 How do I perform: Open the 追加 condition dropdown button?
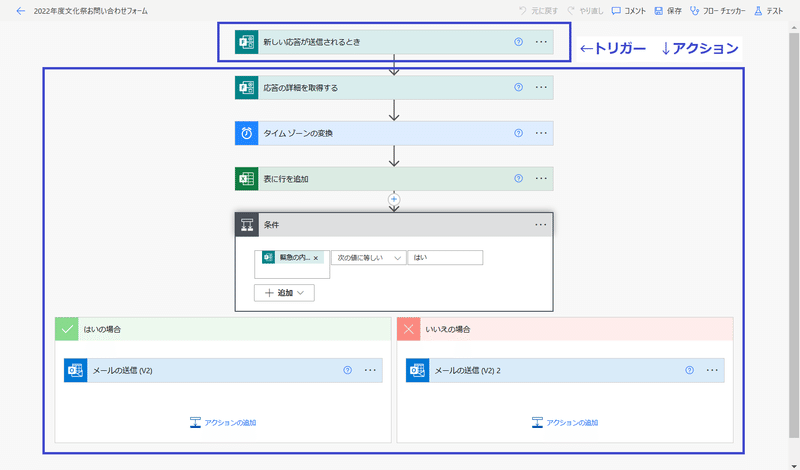[x=284, y=293]
